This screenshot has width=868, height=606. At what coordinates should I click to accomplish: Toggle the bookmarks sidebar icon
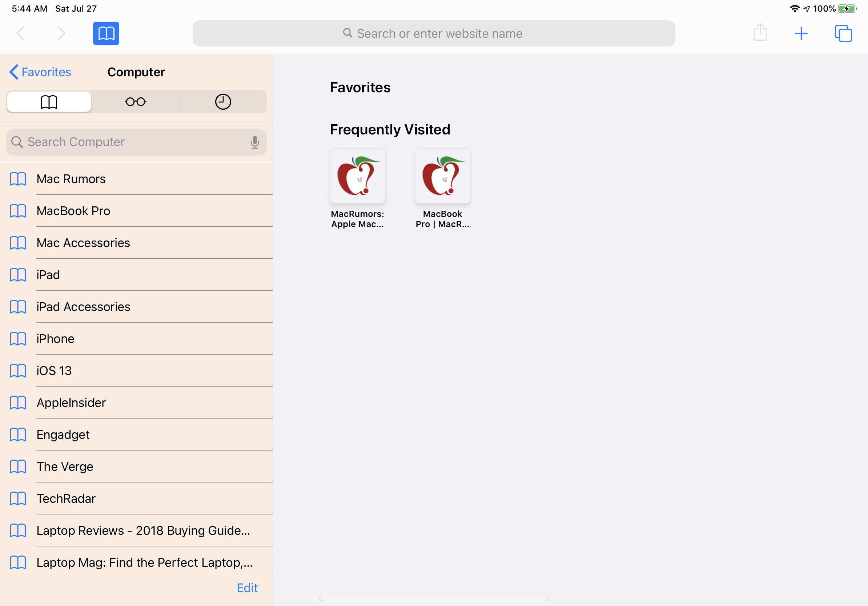pos(106,34)
